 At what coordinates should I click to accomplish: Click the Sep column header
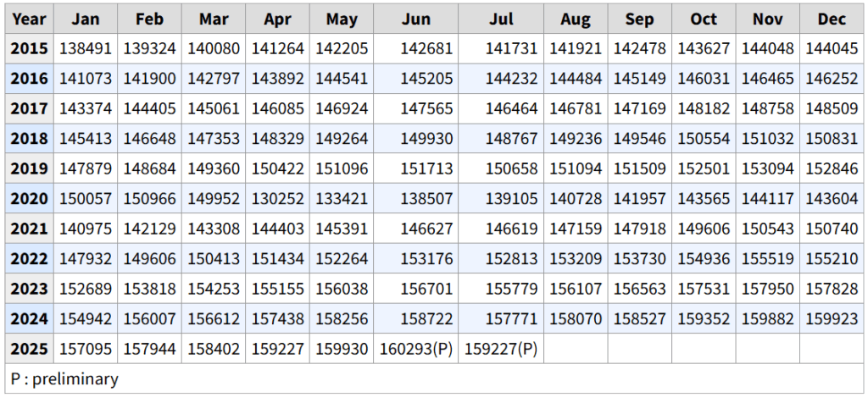click(x=639, y=19)
